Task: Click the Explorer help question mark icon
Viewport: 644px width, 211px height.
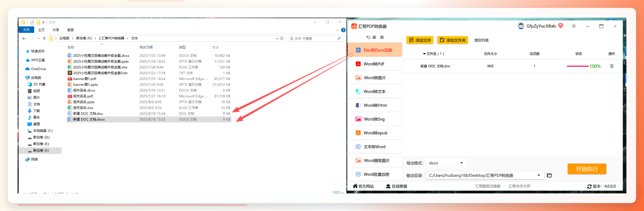Action: point(343,30)
